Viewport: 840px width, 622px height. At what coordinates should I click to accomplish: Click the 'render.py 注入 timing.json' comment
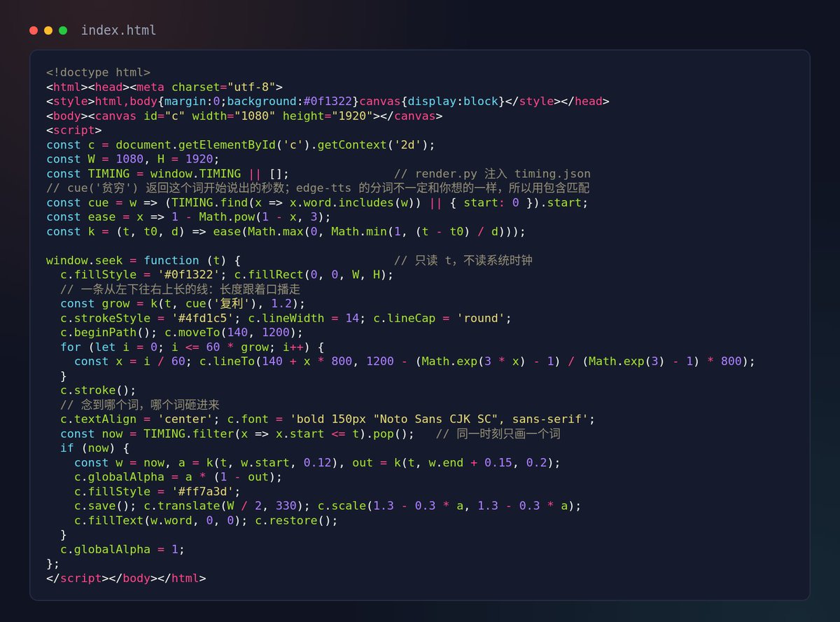492,174
